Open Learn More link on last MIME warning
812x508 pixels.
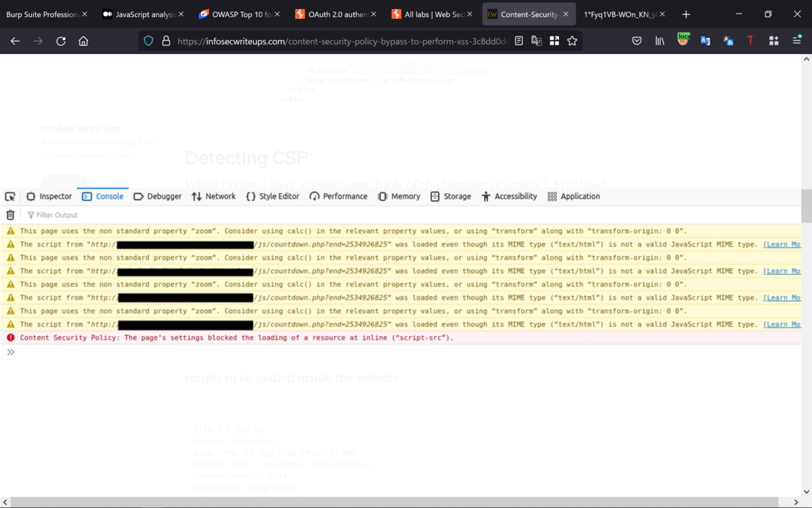tap(782, 324)
